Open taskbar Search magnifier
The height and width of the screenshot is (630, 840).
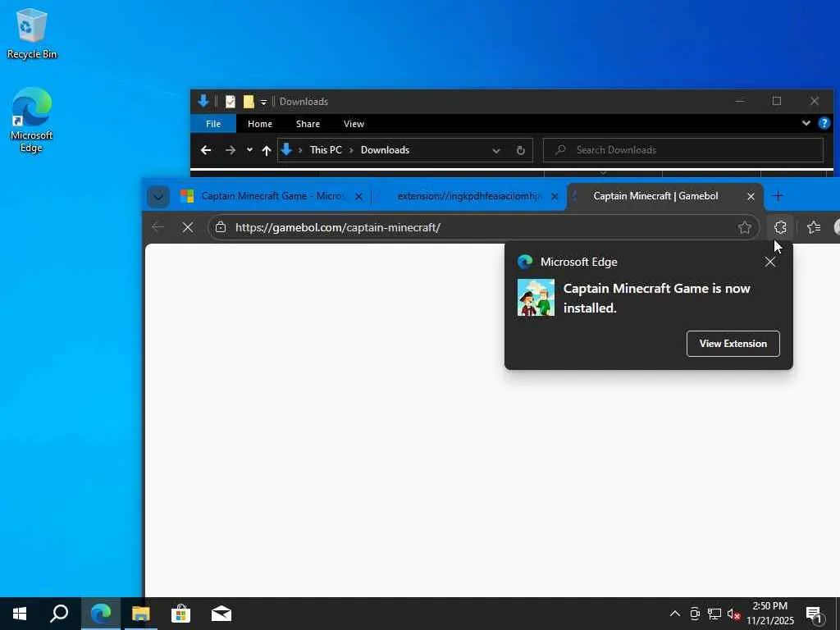tap(59, 614)
